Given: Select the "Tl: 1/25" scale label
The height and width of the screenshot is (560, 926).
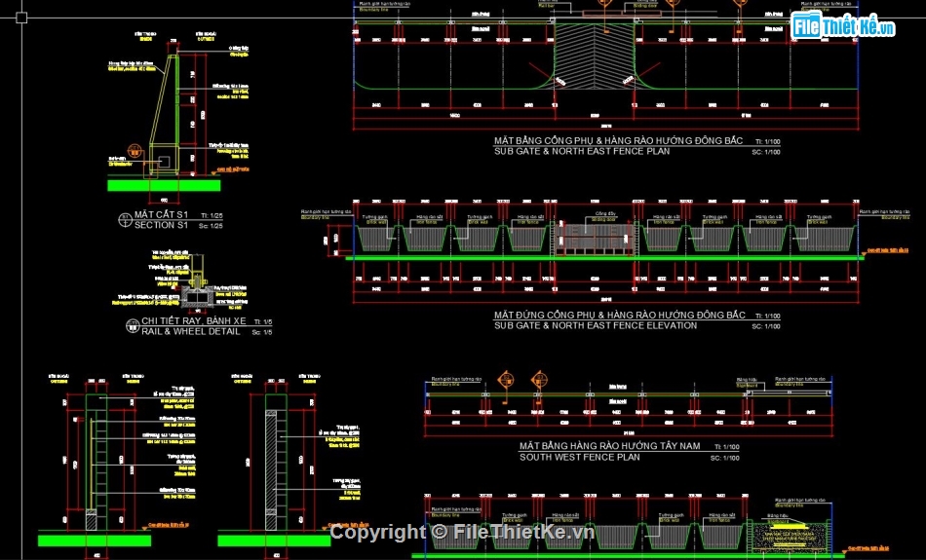Looking at the screenshot, I should [x=212, y=216].
